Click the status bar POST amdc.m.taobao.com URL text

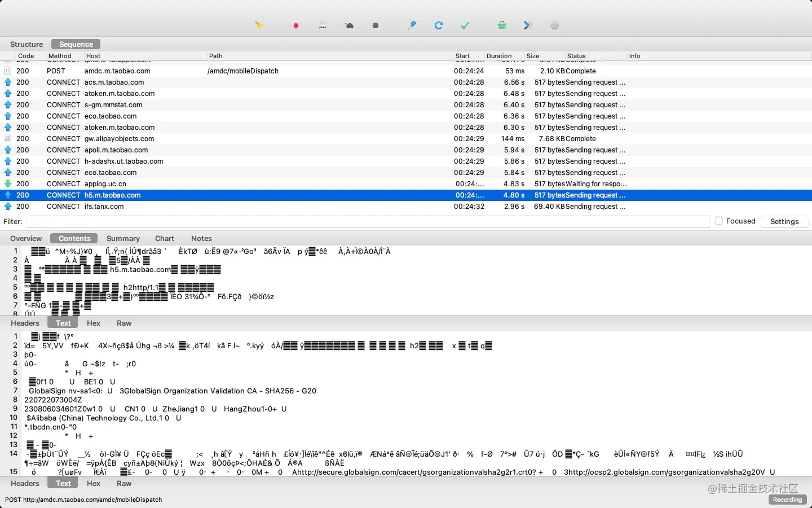coord(83,500)
